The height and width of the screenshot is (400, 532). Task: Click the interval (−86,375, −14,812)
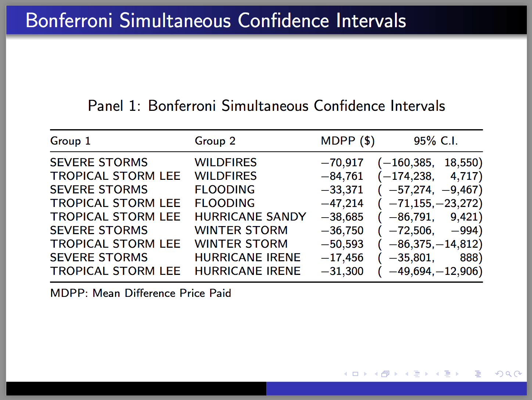pyautogui.click(x=430, y=244)
